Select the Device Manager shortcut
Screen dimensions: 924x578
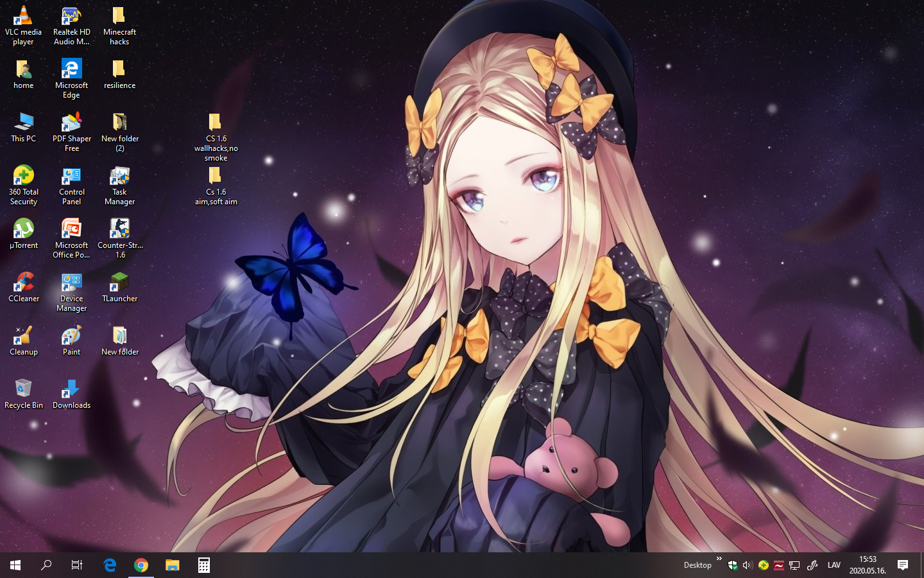point(71,292)
